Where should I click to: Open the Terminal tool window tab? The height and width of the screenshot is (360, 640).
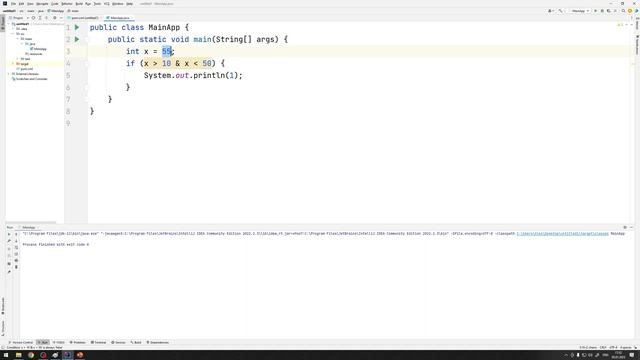click(98, 342)
